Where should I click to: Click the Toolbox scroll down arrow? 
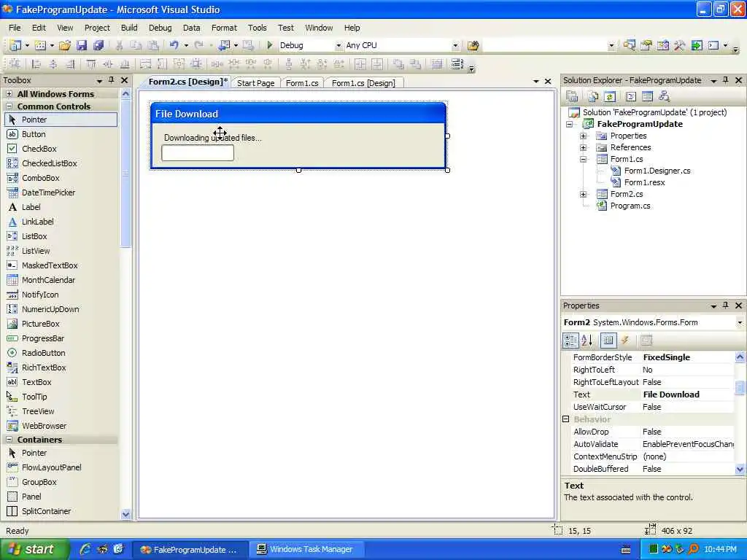pyautogui.click(x=125, y=514)
